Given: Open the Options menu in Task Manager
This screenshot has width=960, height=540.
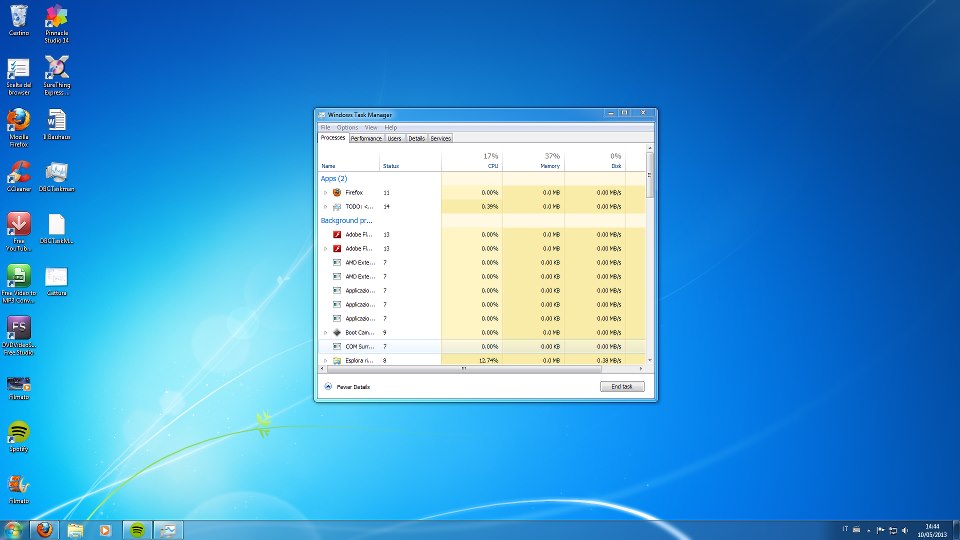Looking at the screenshot, I should [347, 127].
